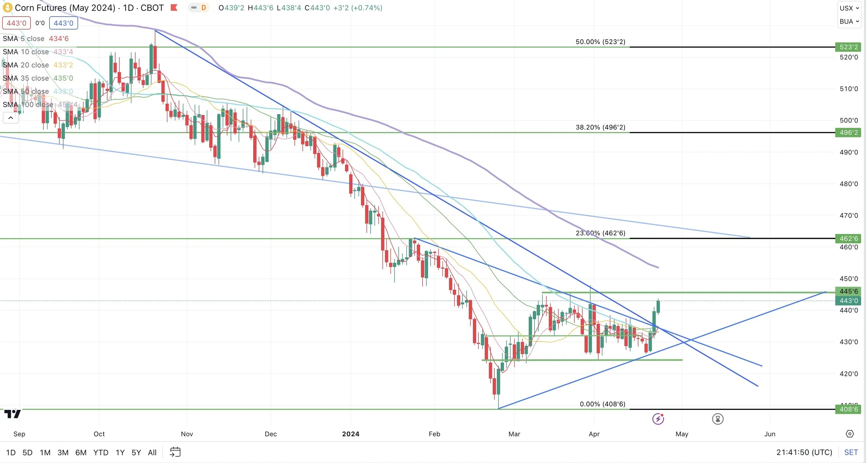Click the TradingView logo

[x=12, y=414]
